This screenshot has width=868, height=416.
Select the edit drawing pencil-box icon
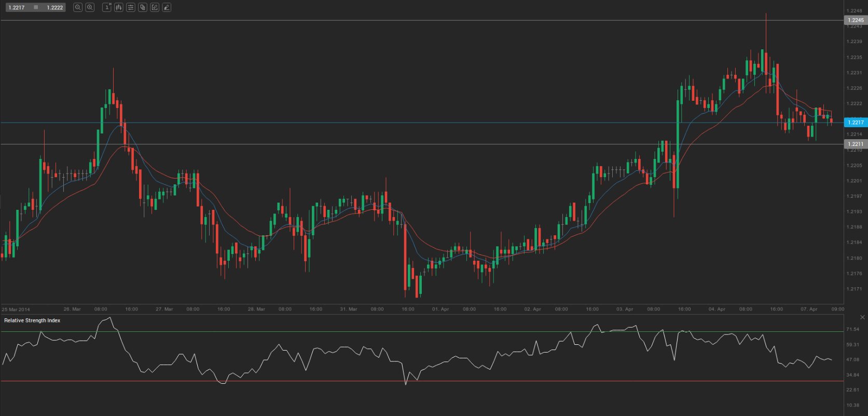point(155,7)
